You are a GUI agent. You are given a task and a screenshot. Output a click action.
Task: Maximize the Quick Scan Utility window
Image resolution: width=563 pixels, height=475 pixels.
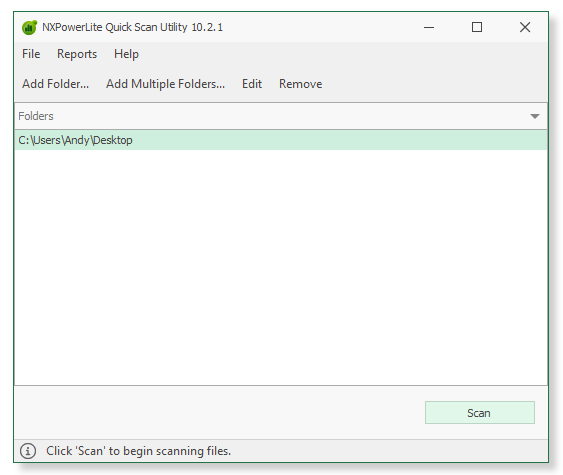click(477, 27)
